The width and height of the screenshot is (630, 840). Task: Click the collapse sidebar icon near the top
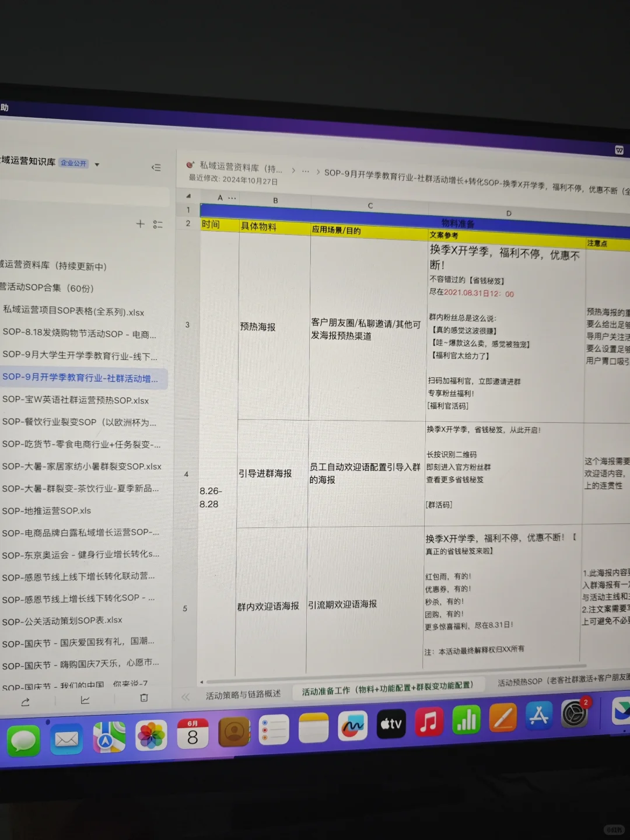pos(156,167)
